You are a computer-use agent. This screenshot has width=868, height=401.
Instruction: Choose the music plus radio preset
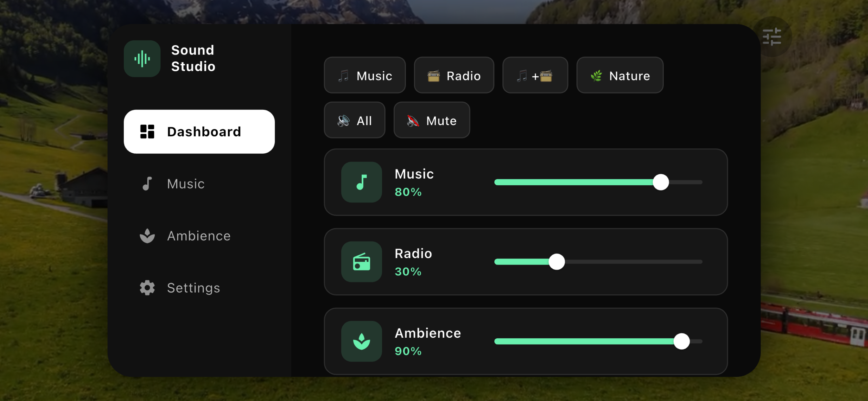coord(535,76)
